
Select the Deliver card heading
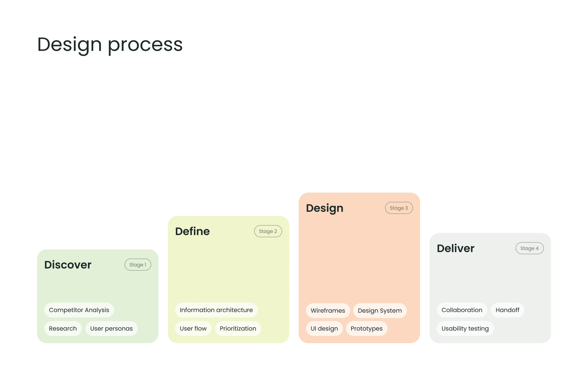click(455, 248)
